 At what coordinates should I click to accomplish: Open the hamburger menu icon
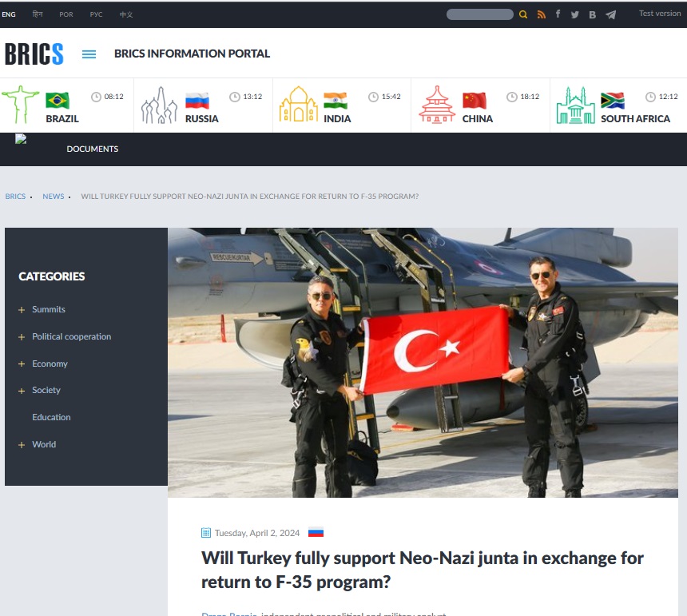pyautogui.click(x=89, y=54)
